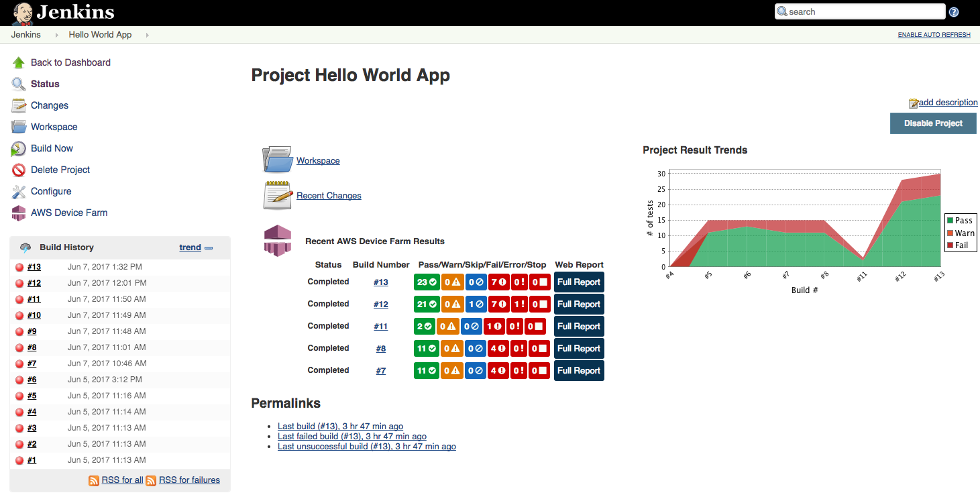Open Full Report for build #7
The width and height of the screenshot is (980, 503).
click(579, 371)
